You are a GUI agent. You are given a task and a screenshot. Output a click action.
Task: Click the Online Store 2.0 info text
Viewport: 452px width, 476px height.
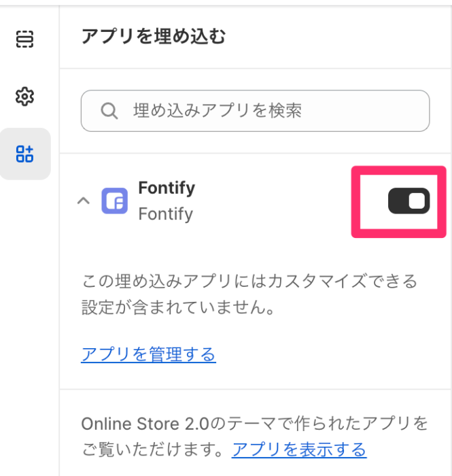point(254,437)
